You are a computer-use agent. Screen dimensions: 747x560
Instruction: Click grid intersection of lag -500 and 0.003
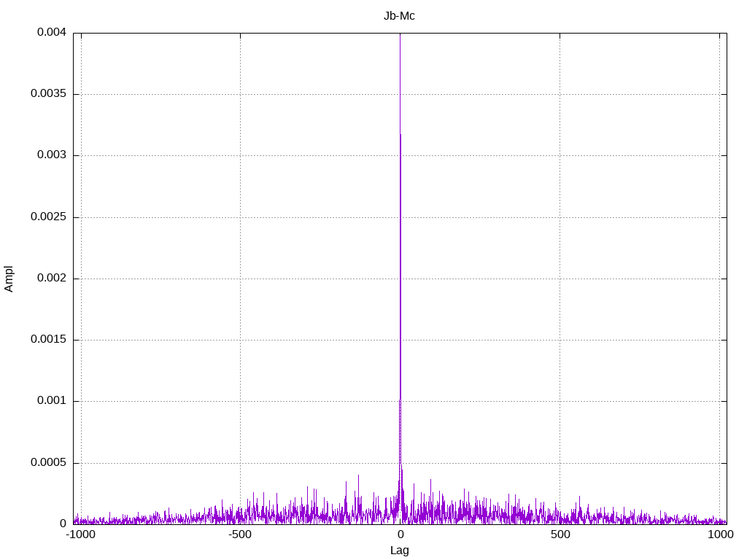click(x=240, y=155)
